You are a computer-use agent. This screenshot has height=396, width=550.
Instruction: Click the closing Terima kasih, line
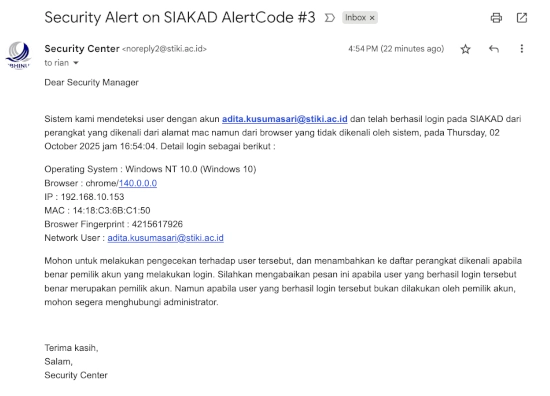71,348
